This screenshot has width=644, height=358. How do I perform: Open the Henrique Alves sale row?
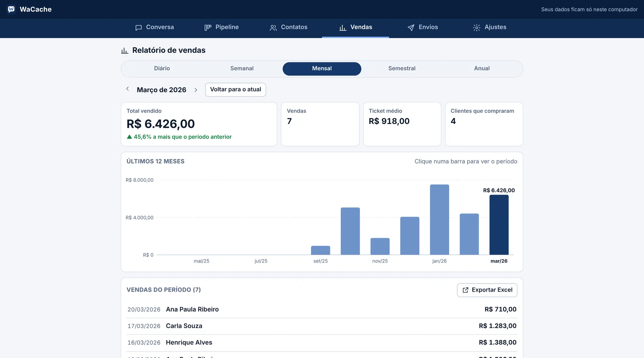click(x=322, y=342)
